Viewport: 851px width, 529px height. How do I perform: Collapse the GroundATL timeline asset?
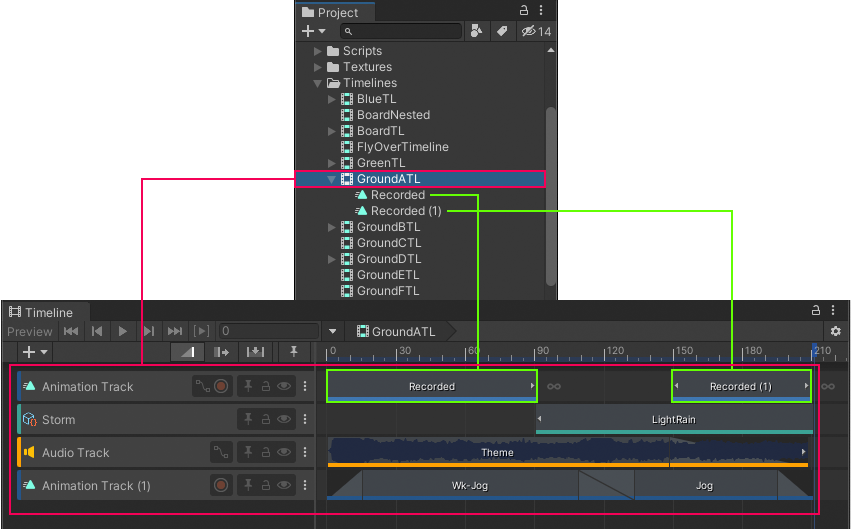(x=333, y=179)
